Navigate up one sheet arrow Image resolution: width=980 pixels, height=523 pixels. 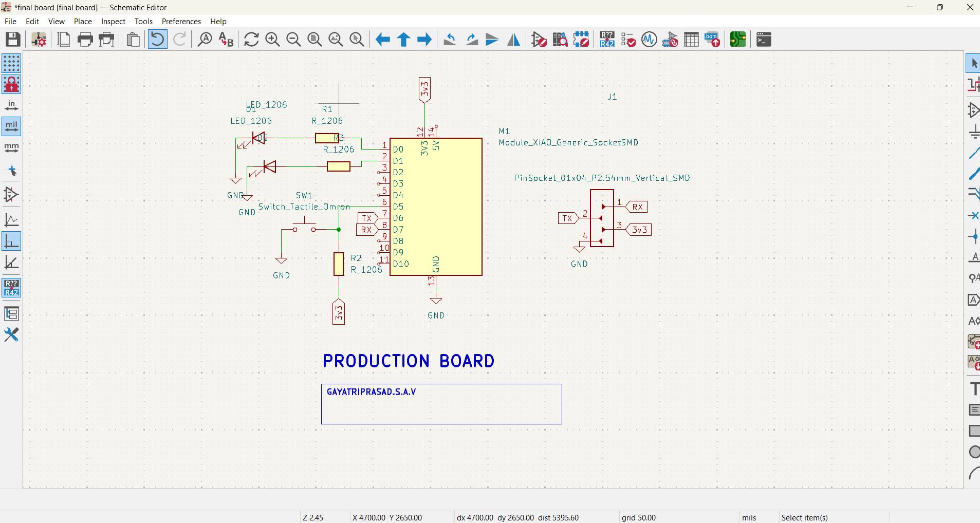point(403,40)
